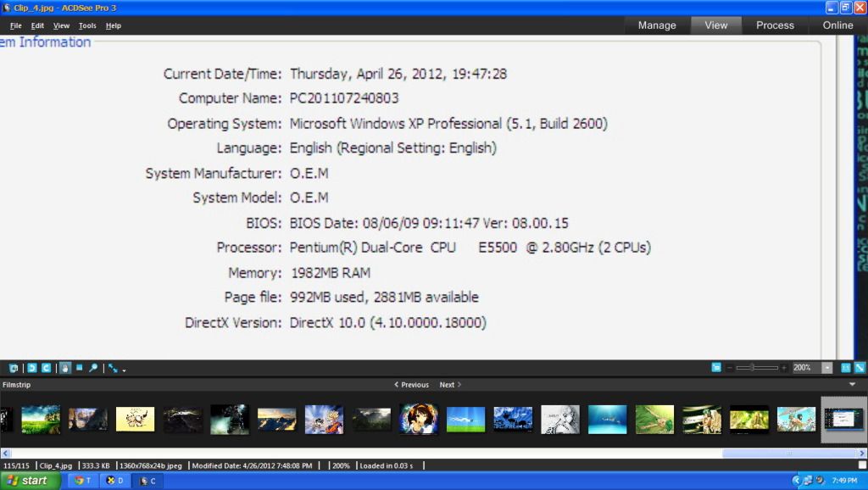This screenshot has width=868, height=490.
Task: Select the black-and-white sketch girl thumbnail
Action: [560, 419]
